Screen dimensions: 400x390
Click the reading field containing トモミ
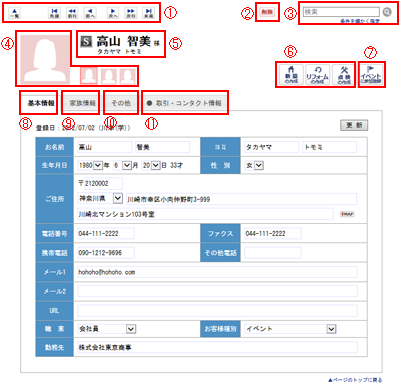coord(329,147)
